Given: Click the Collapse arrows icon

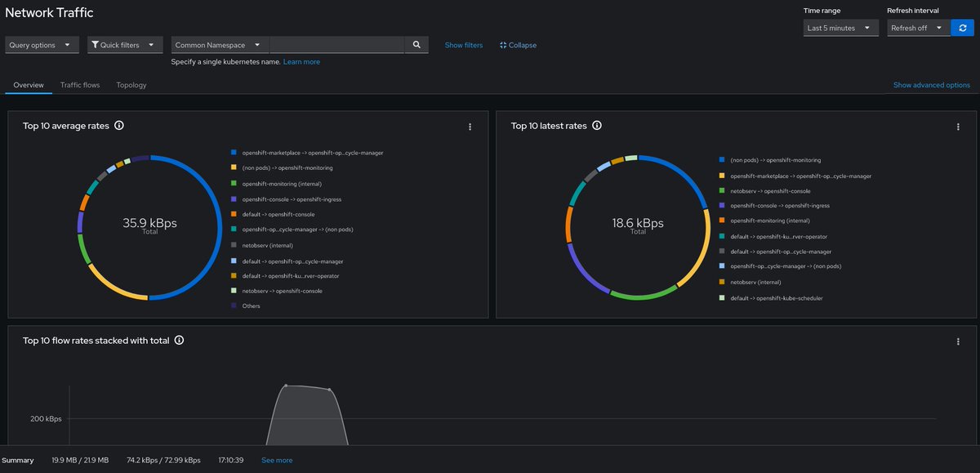Looking at the screenshot, I should pyautogui.click(x=503, y=45).
